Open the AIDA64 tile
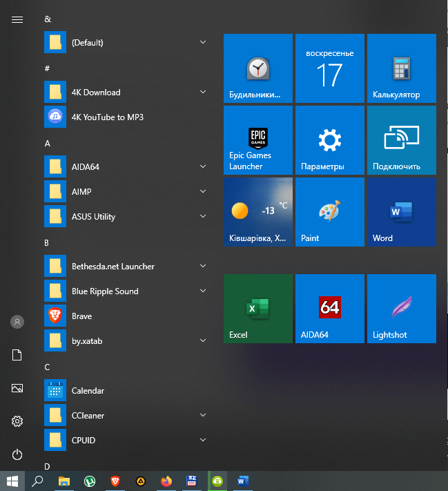448x491 pixels. [330, 309]
